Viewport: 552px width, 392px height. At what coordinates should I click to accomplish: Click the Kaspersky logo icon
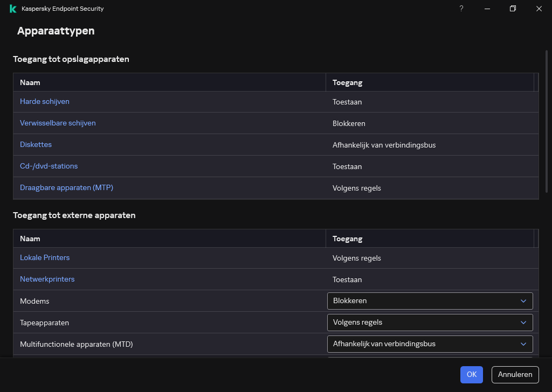coord(12,9)
